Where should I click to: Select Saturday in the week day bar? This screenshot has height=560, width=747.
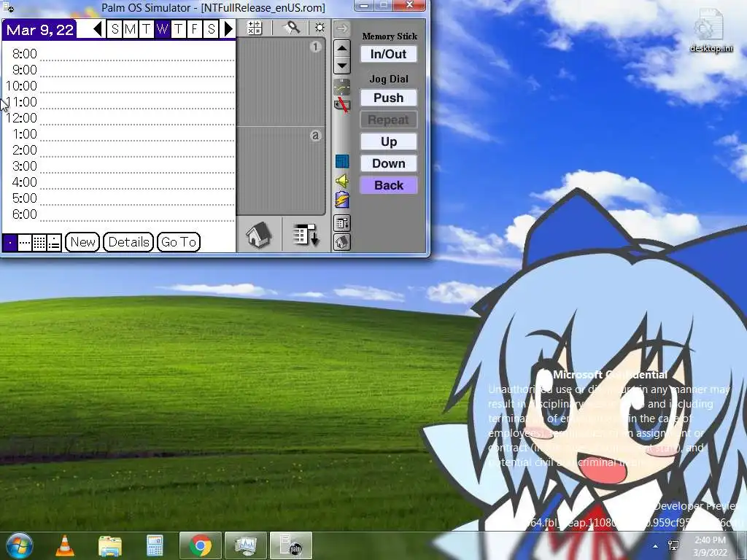pyautogui.click(x=211, y=29)
